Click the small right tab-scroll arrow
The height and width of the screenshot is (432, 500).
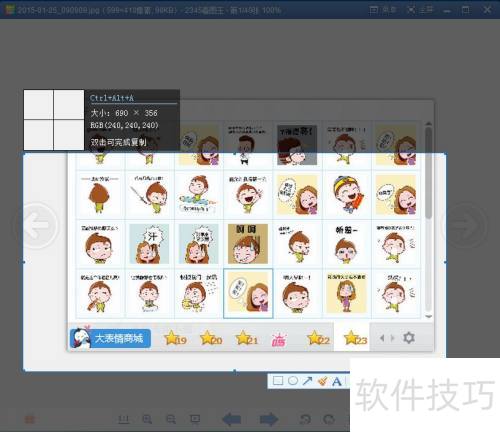coord(392,338)
